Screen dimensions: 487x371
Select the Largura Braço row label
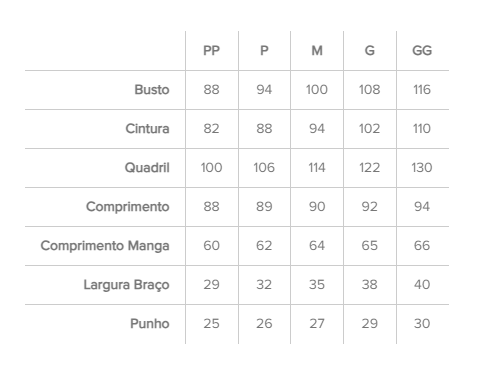pos(126,285)
